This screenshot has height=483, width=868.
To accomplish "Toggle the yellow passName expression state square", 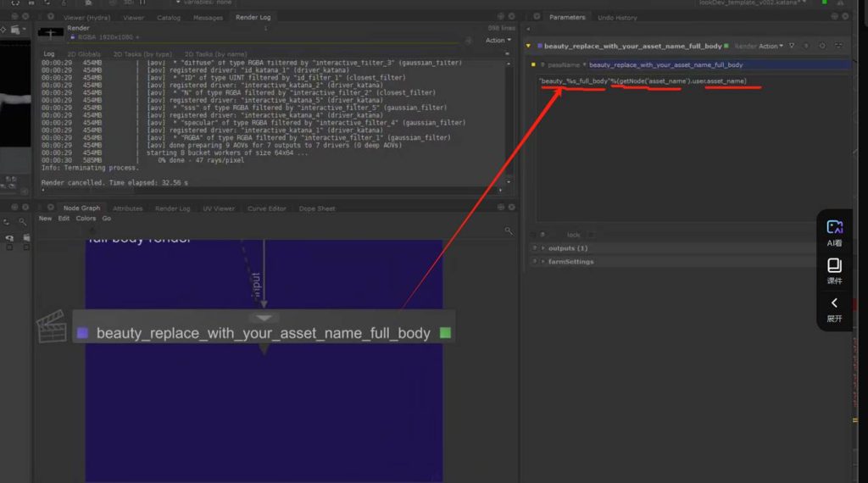I will click(533, 64).
